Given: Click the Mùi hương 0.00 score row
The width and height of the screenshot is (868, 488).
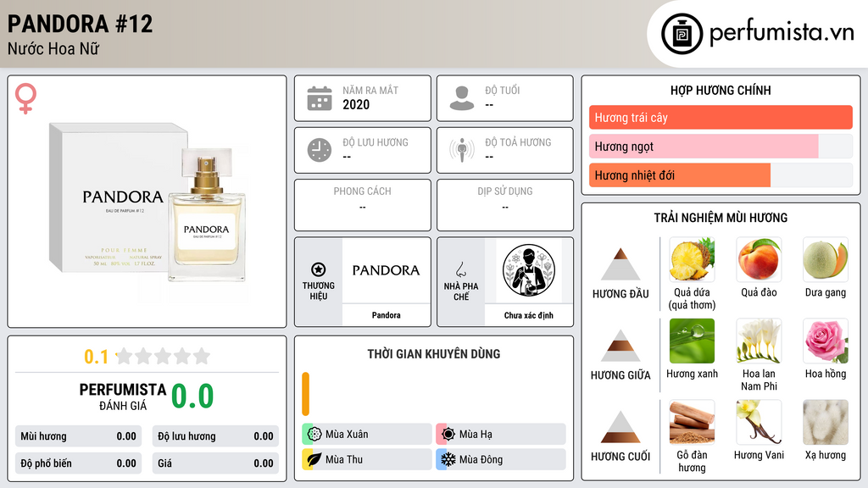Looking at the screenshot, I should [x=78, y=436].
